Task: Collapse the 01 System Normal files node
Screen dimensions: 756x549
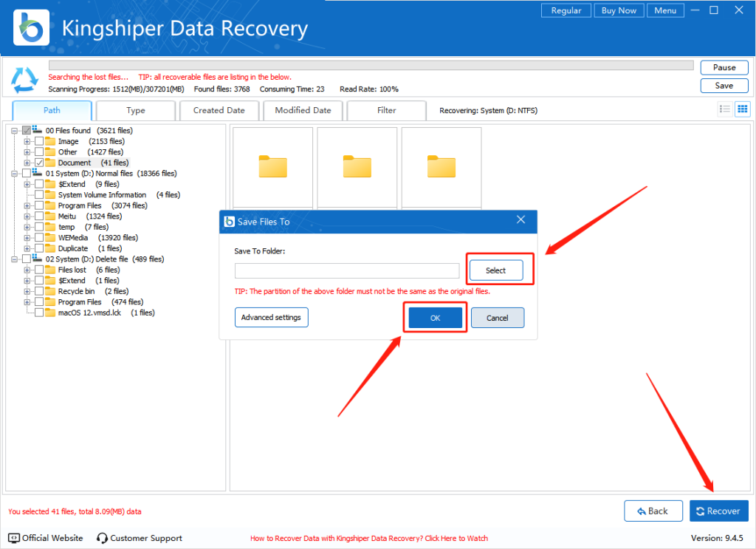Action: coord(15,173)
